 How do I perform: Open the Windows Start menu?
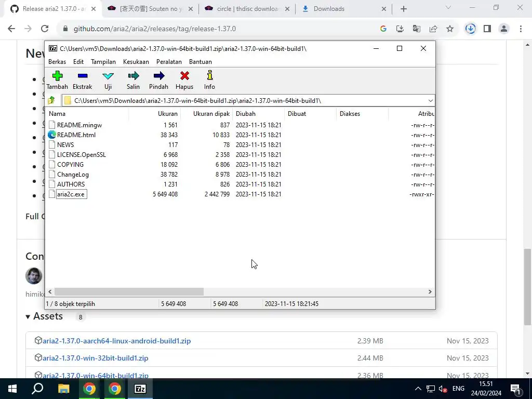12,389
